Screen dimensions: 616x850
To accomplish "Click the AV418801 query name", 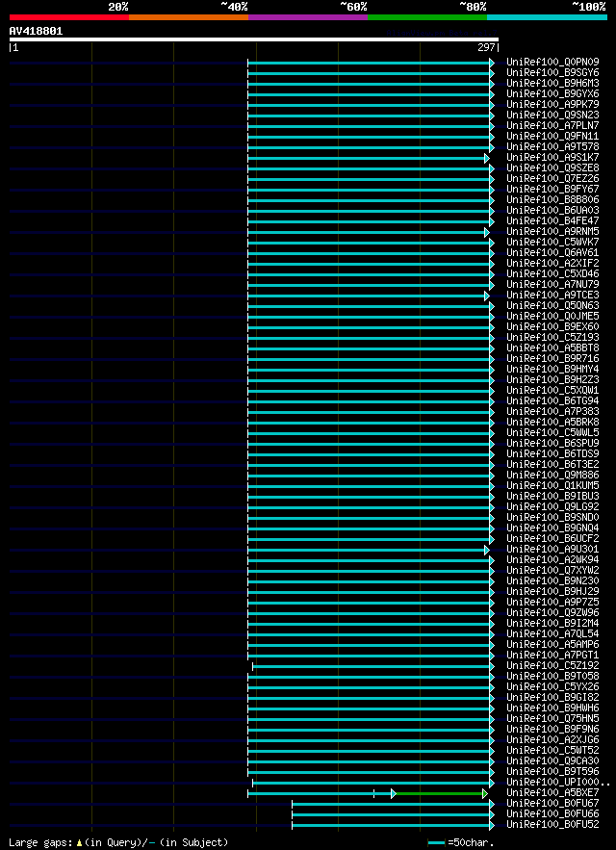I will coord(36,32).
